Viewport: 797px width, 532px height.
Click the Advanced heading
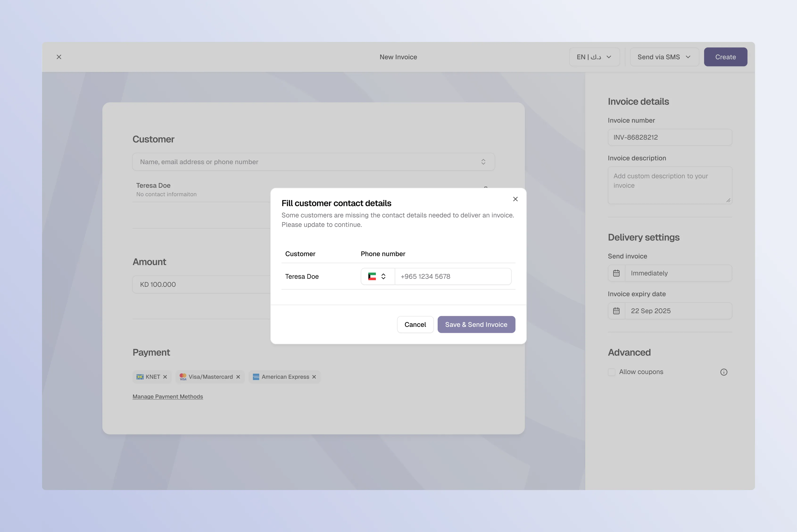[629, 353]
